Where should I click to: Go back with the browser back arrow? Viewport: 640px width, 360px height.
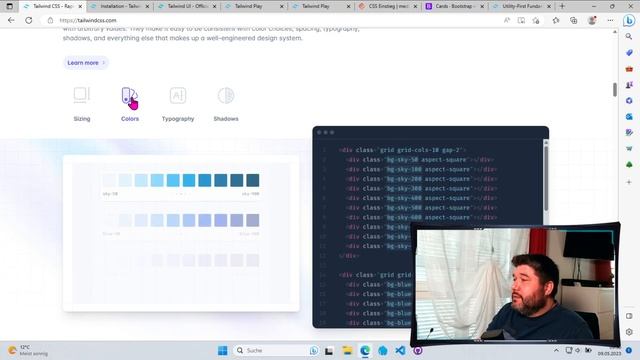click(11, 20)
